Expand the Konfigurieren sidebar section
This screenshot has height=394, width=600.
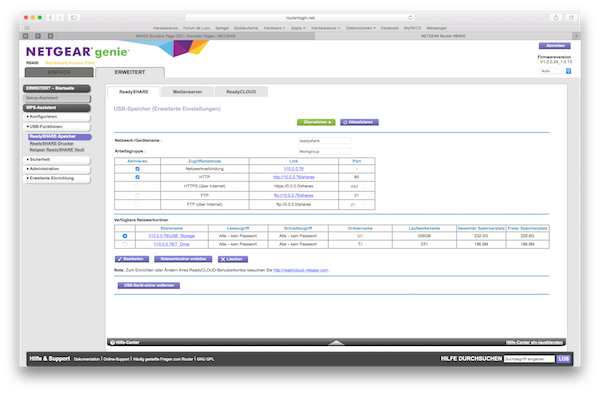pyautogui.click(x=57, y=117)
